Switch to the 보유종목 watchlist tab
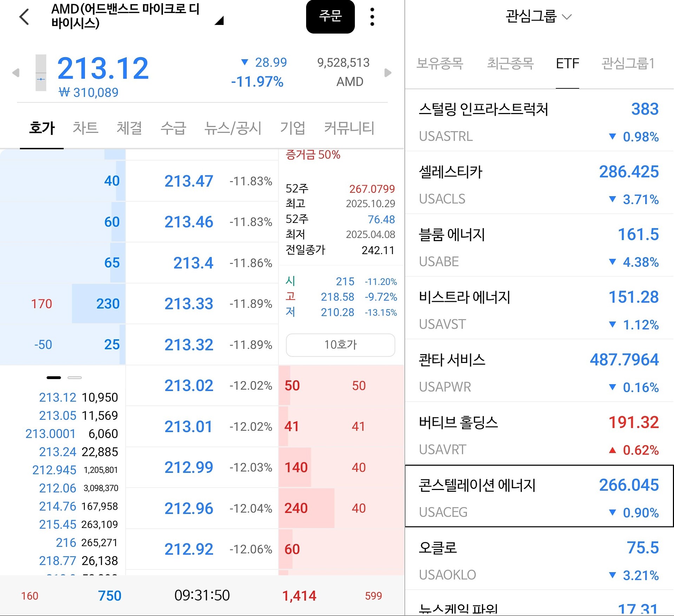The image size is (674, 616). click(440, 64)
